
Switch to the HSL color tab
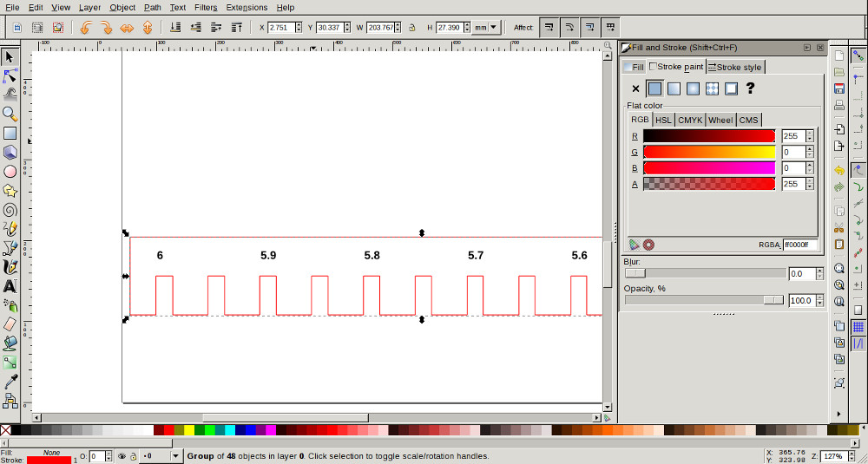pyautogui.click(x=662, y=120)
